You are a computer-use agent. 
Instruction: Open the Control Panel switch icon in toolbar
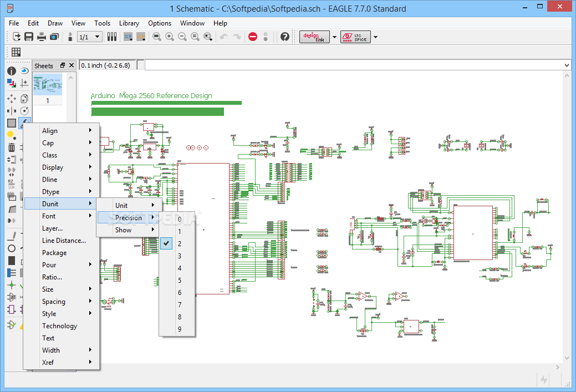coord(17,37)
